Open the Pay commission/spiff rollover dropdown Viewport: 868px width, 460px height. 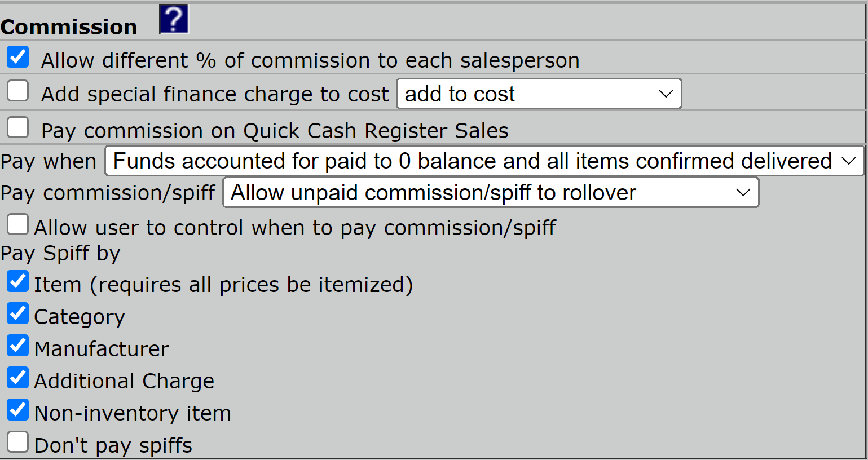point(491,193)
